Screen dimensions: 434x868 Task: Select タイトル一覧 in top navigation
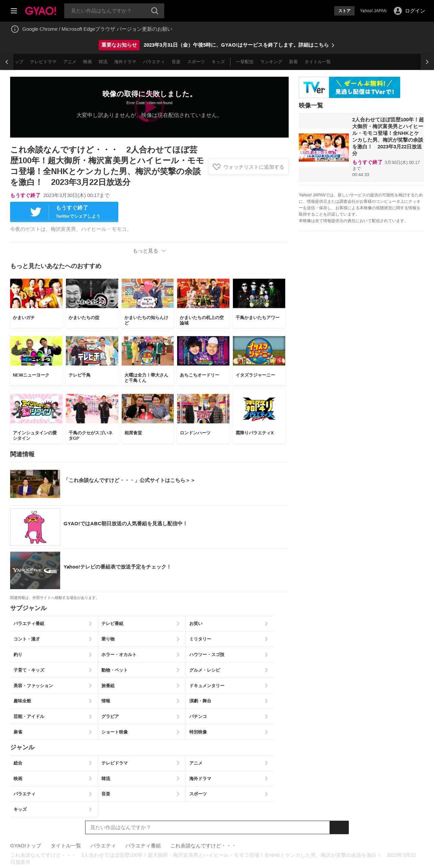[x=318, y=62]
